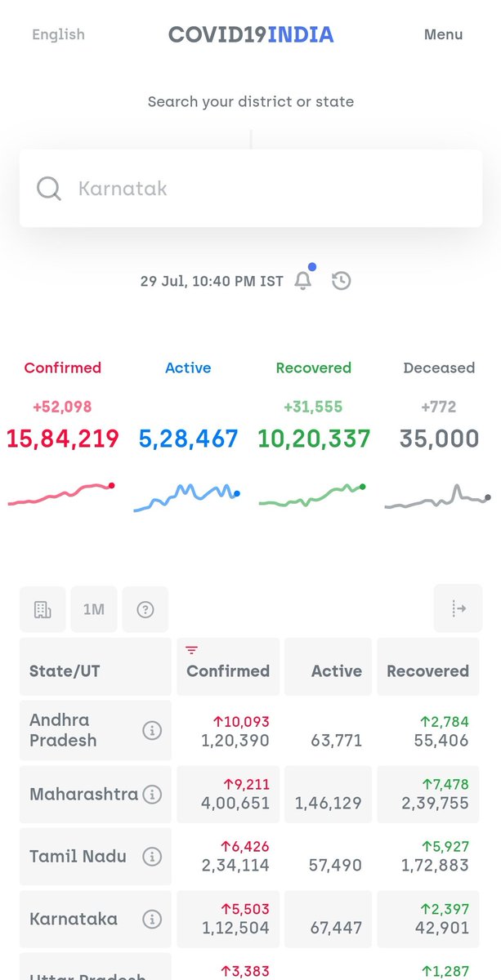Click the Search your district or state label
Viewport: 501px width, 980px height.
click(251, 102)
